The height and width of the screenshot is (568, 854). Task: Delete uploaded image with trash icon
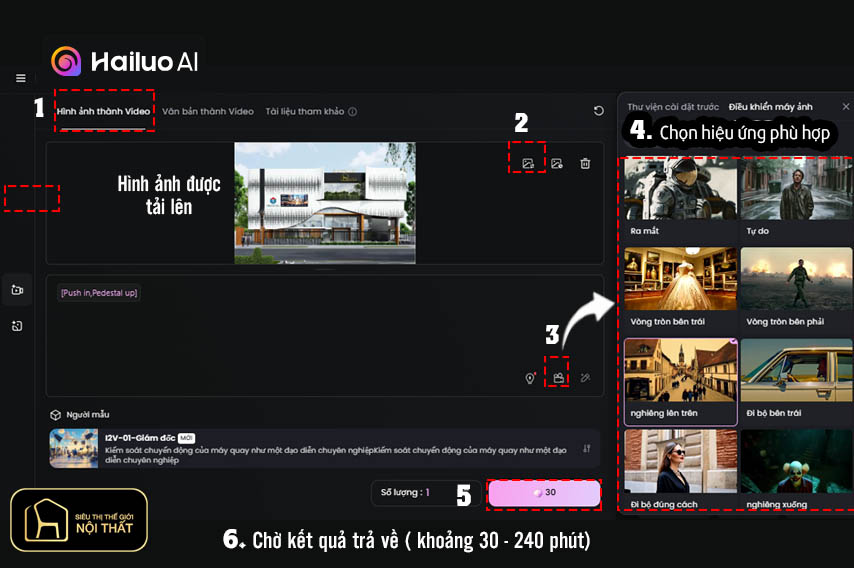(585, 163)
